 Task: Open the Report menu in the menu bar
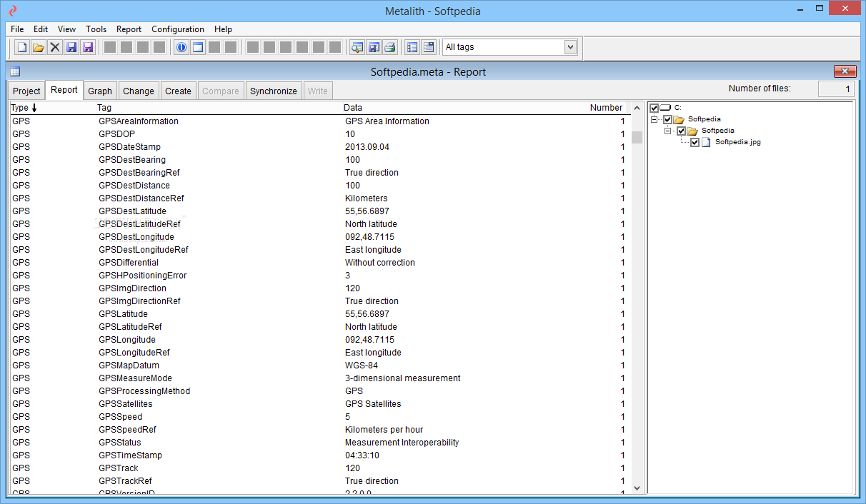pos(129,29)
